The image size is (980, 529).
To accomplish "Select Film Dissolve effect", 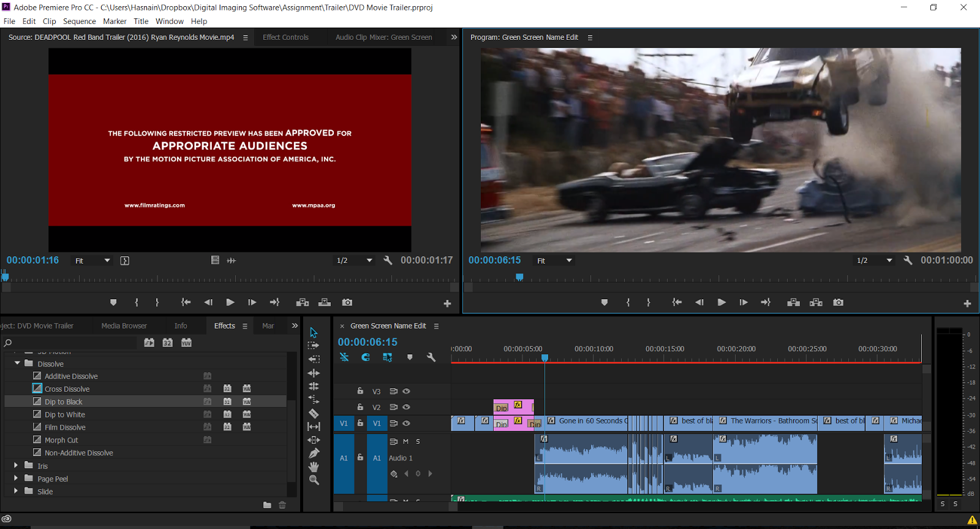I will (65, 427).
